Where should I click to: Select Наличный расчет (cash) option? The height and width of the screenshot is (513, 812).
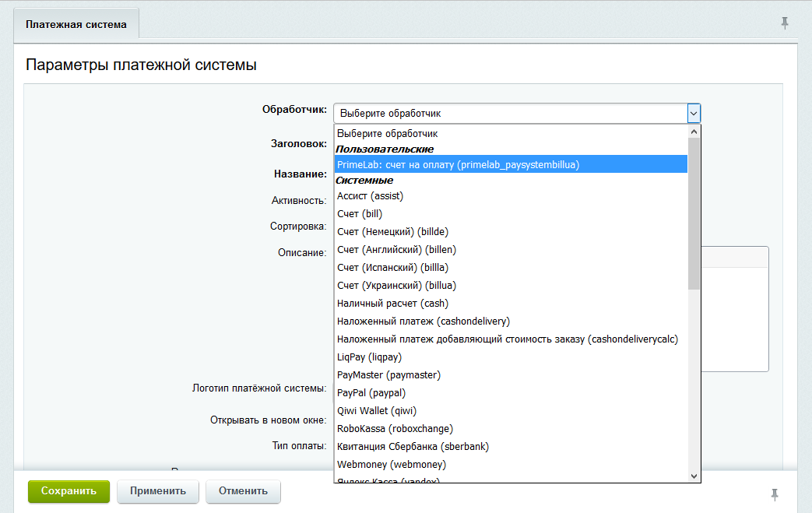392,304
